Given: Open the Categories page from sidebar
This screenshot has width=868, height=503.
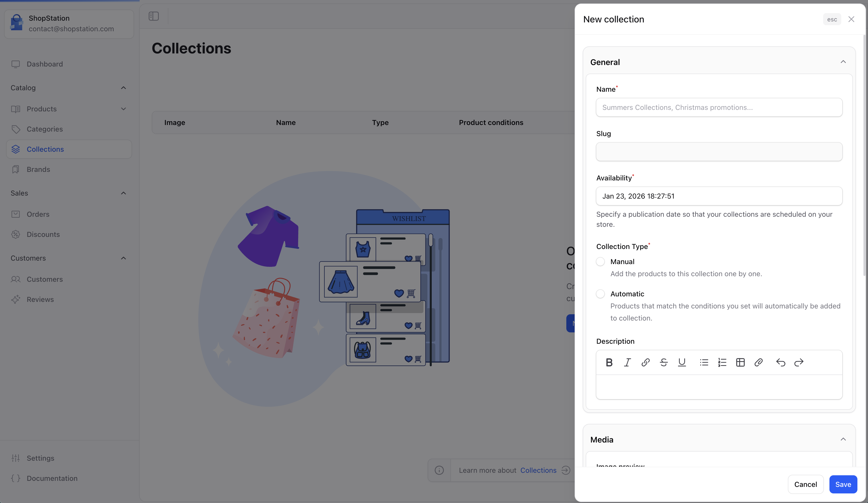Looking at the screenshot, I should [x=45, y=129].
